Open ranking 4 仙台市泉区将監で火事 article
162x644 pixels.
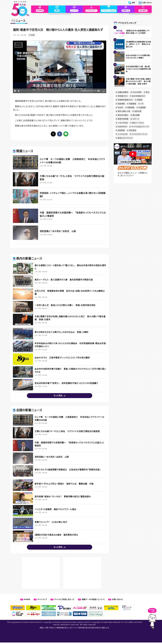pos(133,69)
